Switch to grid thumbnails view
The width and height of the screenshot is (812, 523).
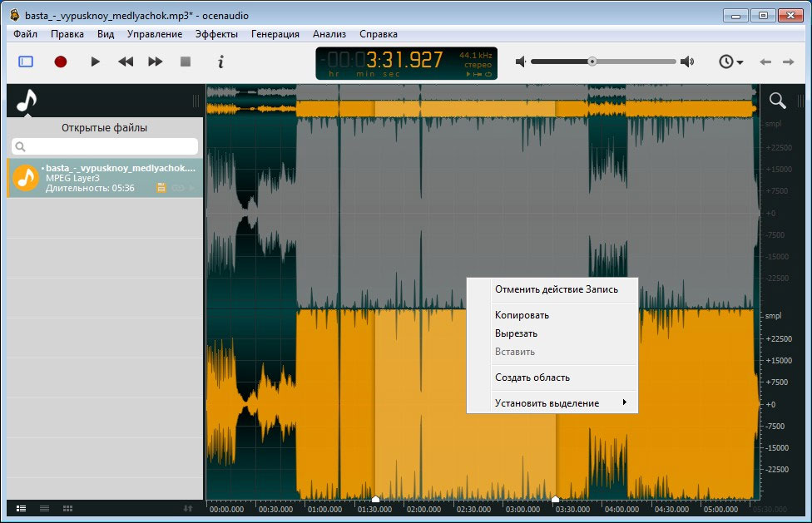68,509
